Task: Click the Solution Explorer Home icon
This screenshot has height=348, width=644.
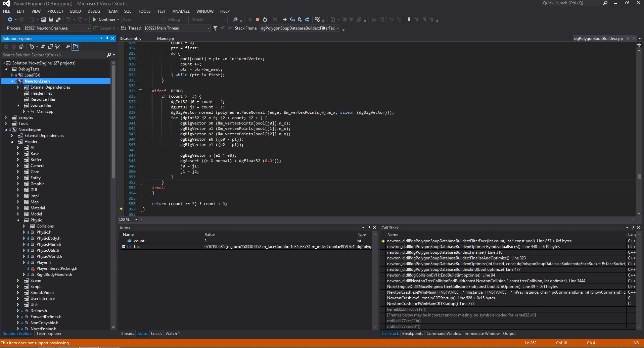Action: point(21,47)
